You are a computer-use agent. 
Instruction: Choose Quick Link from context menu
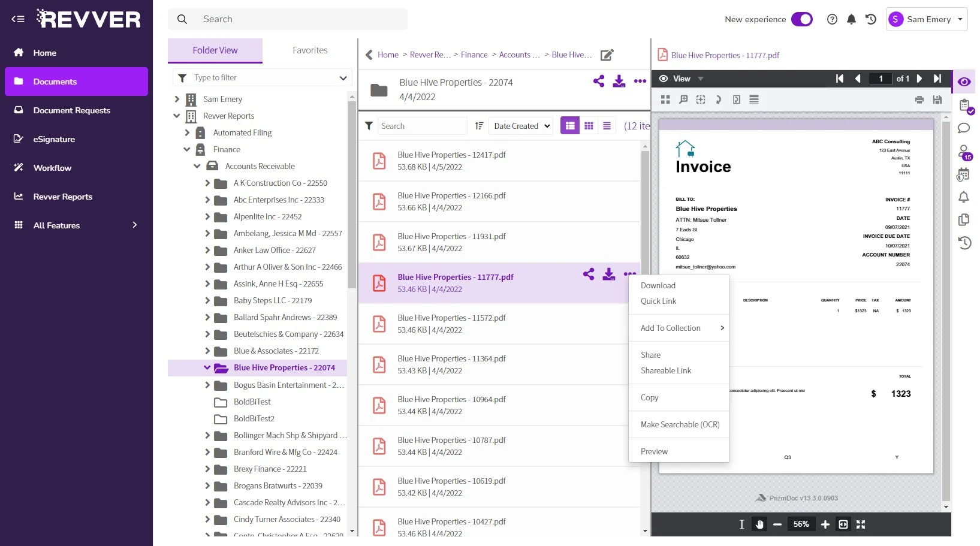658,301
